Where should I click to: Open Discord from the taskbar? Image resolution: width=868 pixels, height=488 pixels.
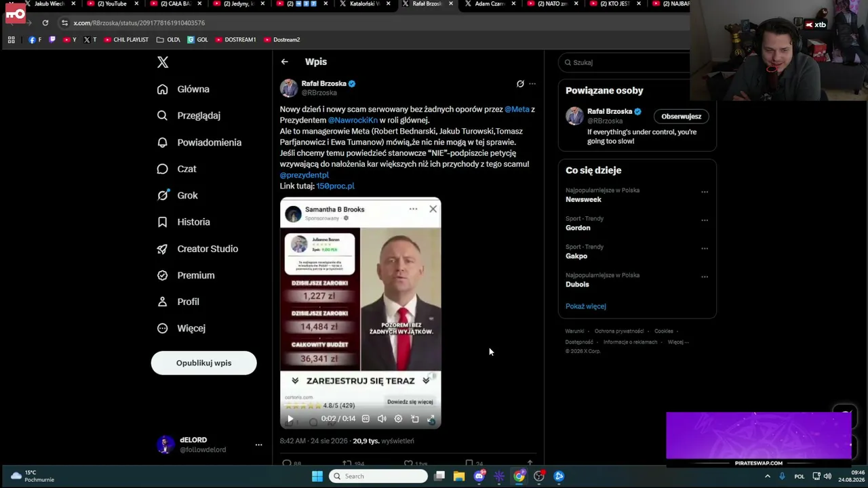tap(479, 476)
